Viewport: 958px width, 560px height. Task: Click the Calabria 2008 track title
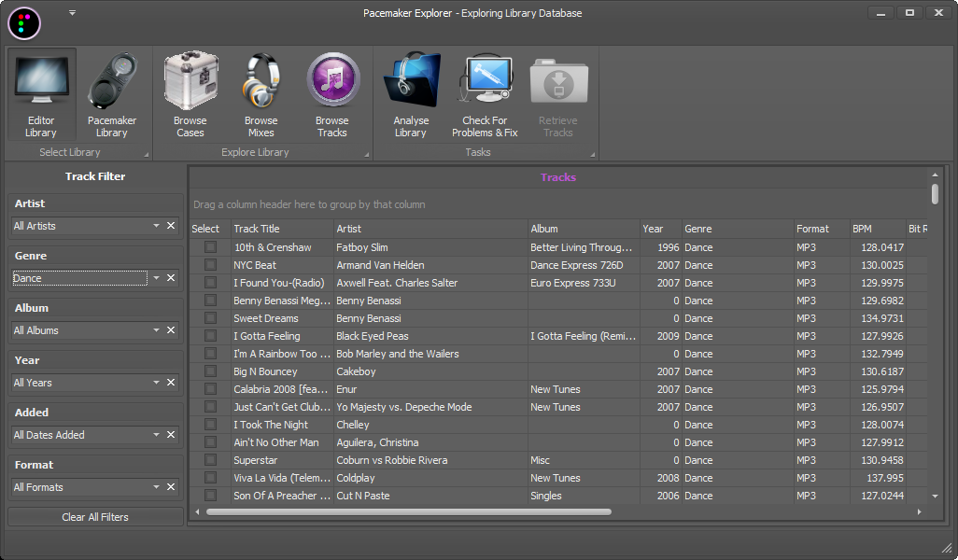[282, 389]
